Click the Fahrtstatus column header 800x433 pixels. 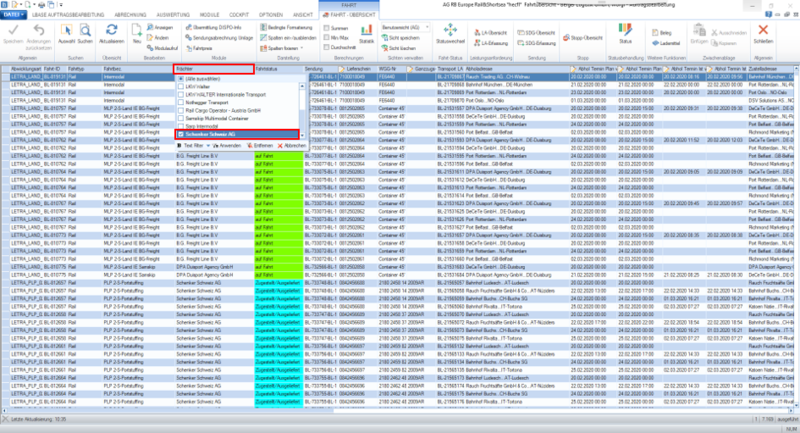point(266,69)
